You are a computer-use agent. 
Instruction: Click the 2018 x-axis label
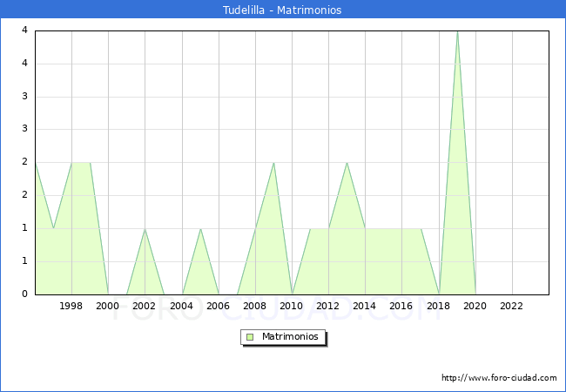click(x=438, y=306)
